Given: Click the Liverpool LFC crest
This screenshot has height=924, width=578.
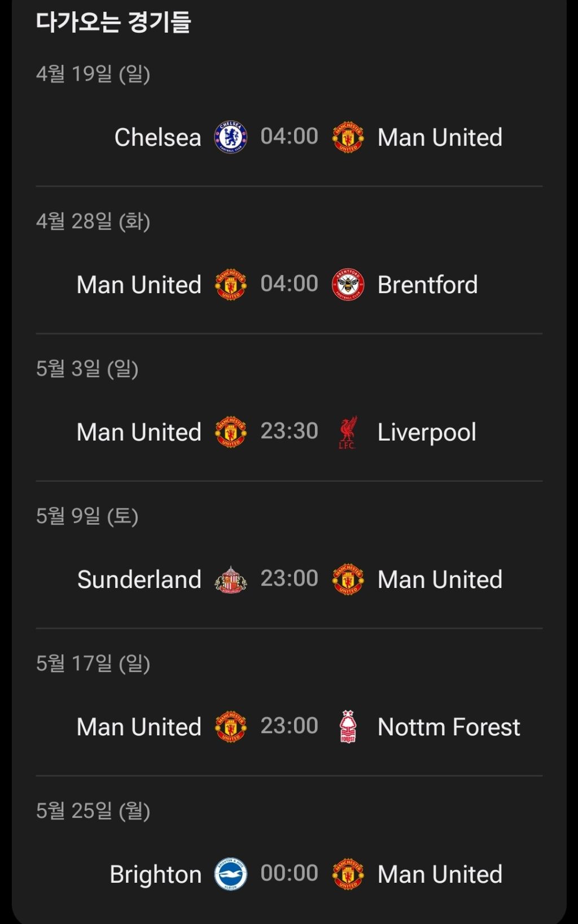Looking at the screenshot, I should click(x=348, y=433).
